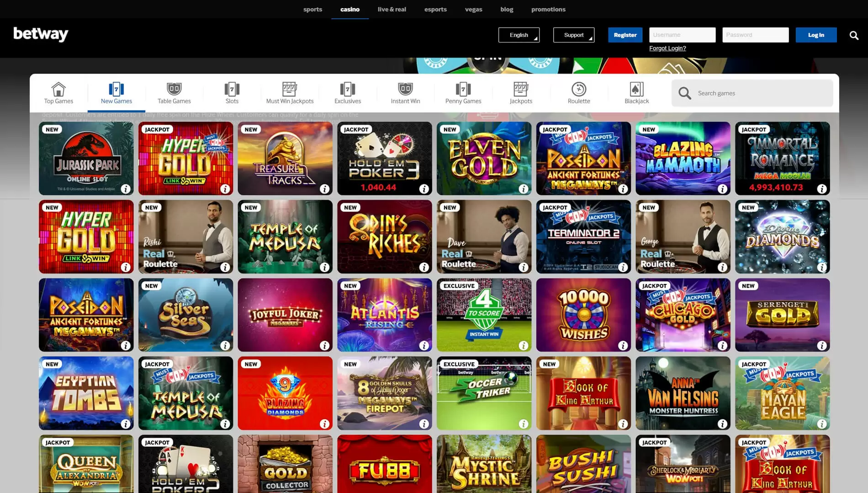Launch Divine Diamonds game
Viewport: 868px width, 493px height.
(x=782, y=236)
